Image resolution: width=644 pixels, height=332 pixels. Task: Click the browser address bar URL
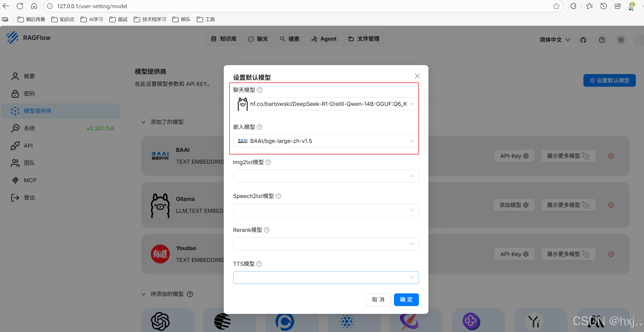tap(92, 6)
